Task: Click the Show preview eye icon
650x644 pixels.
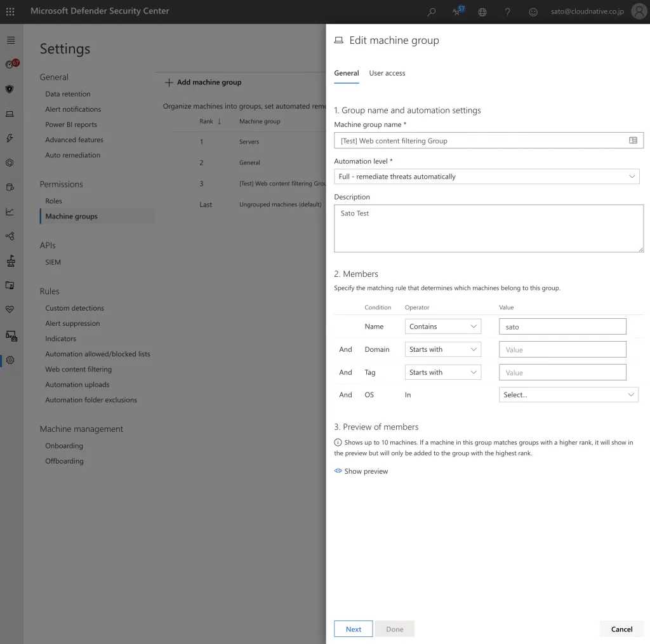Action: click(x=338, y=471)
